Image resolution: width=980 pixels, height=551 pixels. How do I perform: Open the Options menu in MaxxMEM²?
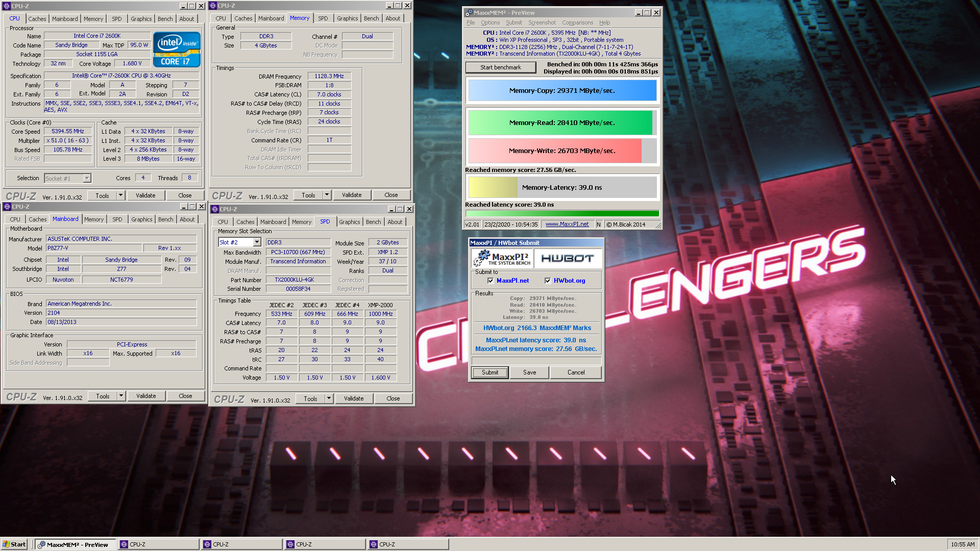[490, 22]
